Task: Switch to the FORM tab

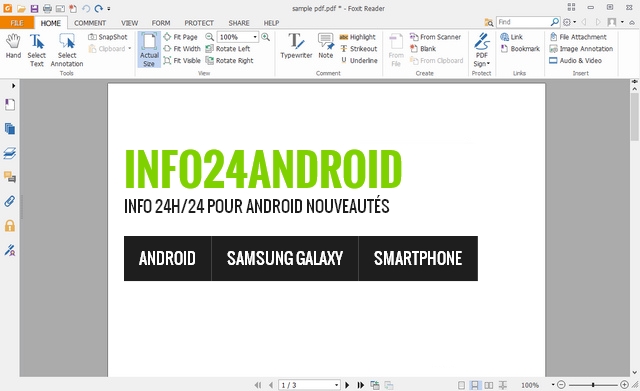Action: 161,23
